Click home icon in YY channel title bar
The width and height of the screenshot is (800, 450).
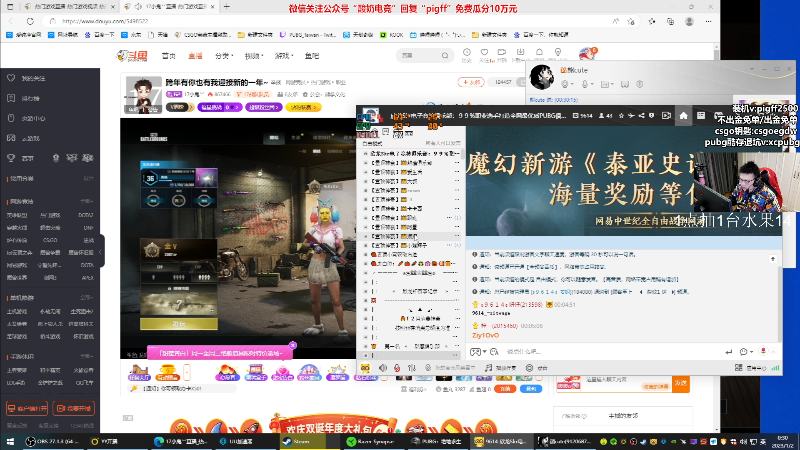pyautogui.click(x=683, y=116)
